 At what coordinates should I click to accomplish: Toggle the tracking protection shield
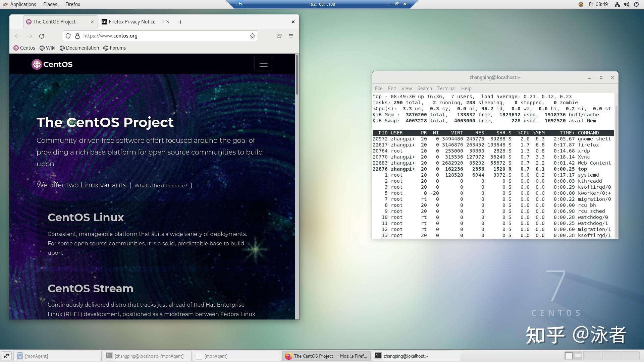pos(68,36)
